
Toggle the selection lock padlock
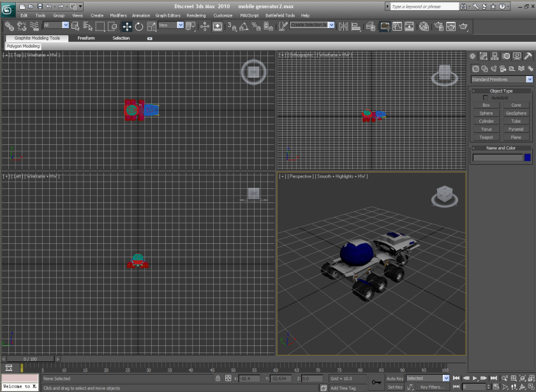click(218, 379)
